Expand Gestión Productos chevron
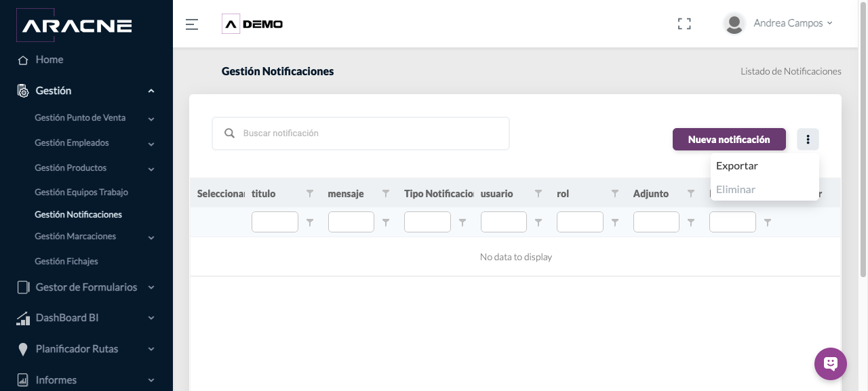Image resolution: width=868 pixels, height=391 pixels. [151, 169]
